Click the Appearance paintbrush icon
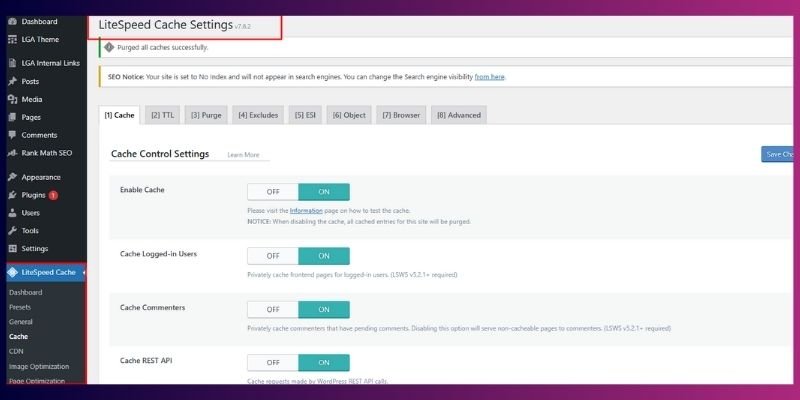 tap(13, 177)
